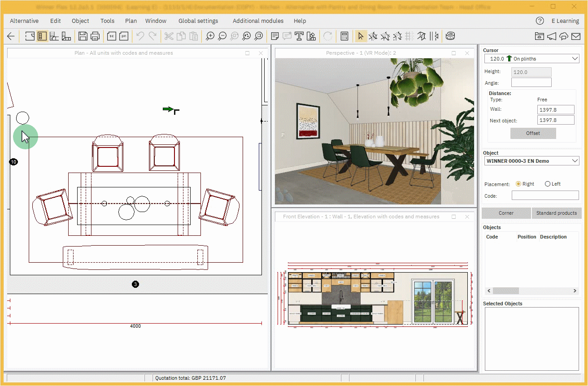Click the tape measure icon
588x386 pixels.
pos(450,36)
